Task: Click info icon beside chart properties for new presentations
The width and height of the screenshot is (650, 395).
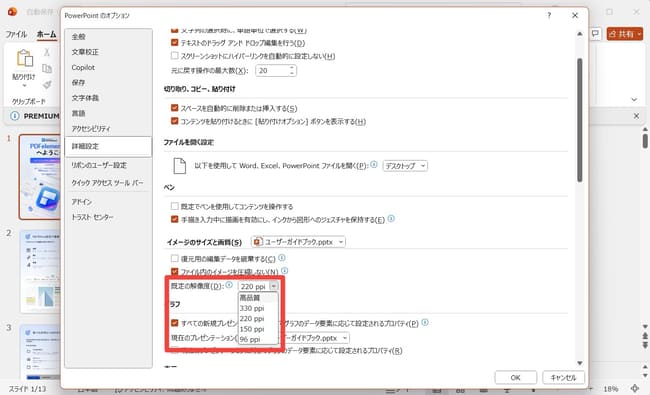Action: coord(425,322)
